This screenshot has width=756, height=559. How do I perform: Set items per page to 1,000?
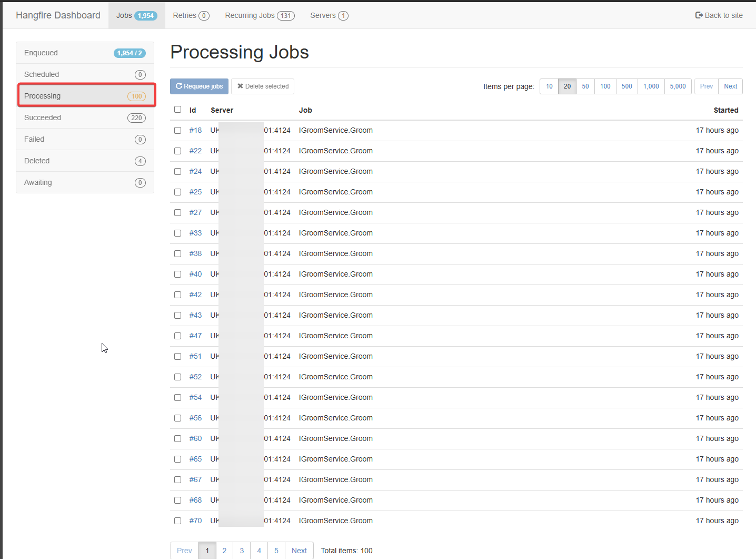click(x=651, y=86)
